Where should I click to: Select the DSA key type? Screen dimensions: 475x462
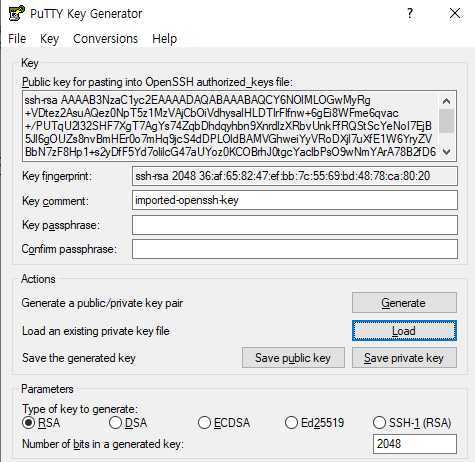point(128,423)
